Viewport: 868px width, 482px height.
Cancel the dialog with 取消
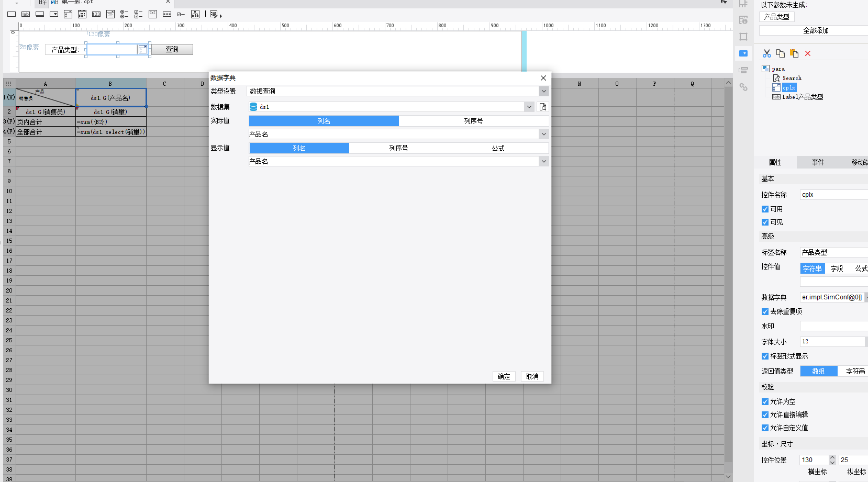click(532, 376)
